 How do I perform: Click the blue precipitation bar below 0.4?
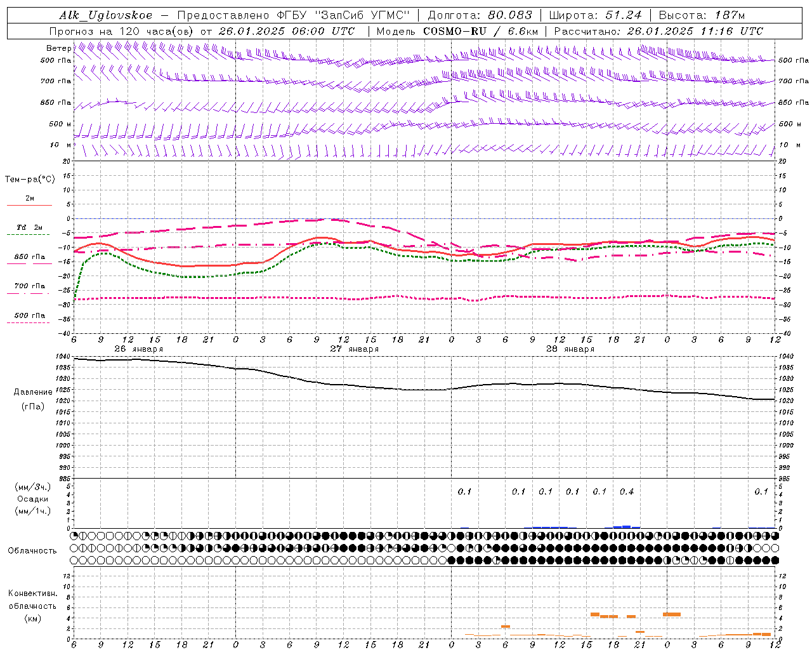click(x=627, y=527)
